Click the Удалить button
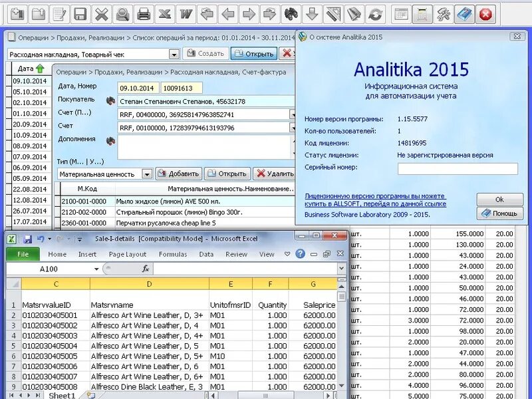The height and width of the screenshot is (399, 532). pyautogui.click(x=275, y=174)
